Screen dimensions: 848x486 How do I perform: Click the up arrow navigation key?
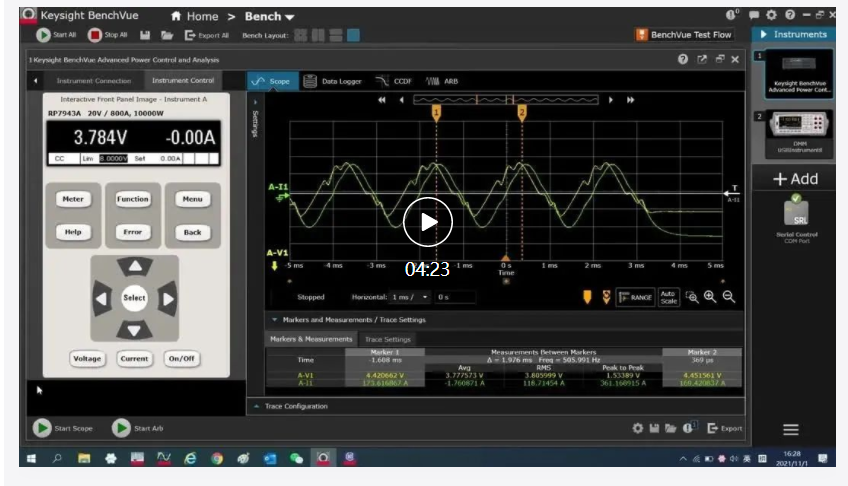[x=135, y=266]
